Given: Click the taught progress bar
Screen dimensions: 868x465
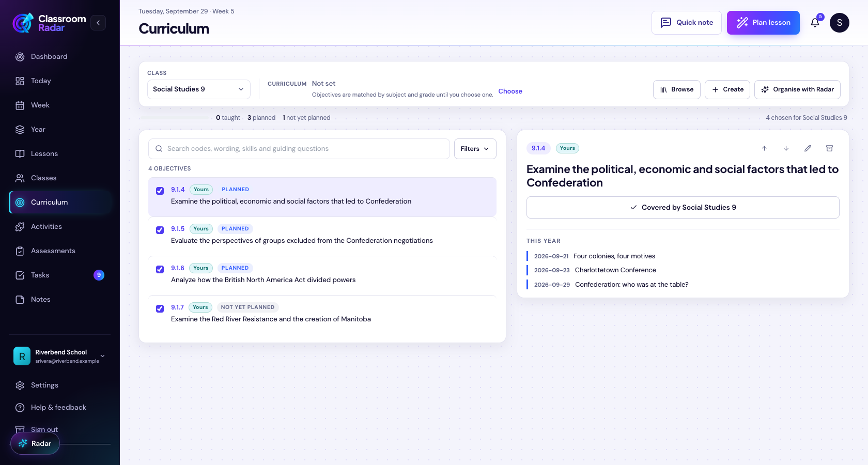Looking at the screenshot, I should click(x=175, y=118).
